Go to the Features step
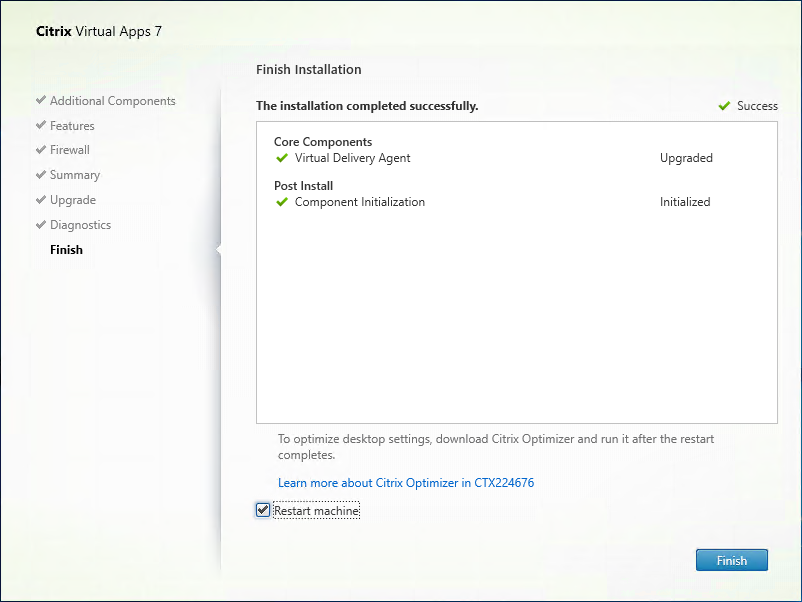802x602 pixels. [72, 126]
